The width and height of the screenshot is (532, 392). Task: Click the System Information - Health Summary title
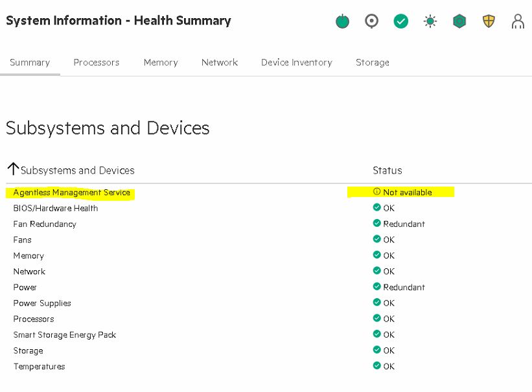pos(119,21)
